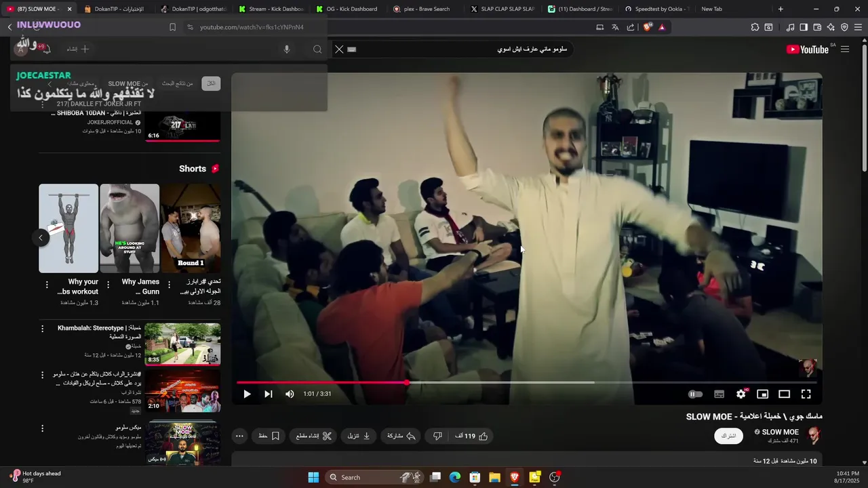This screenshot has height=488, width=868.
Task: Select the 'From SLOW MOE' filter chip
Action: tap(128, 83)
